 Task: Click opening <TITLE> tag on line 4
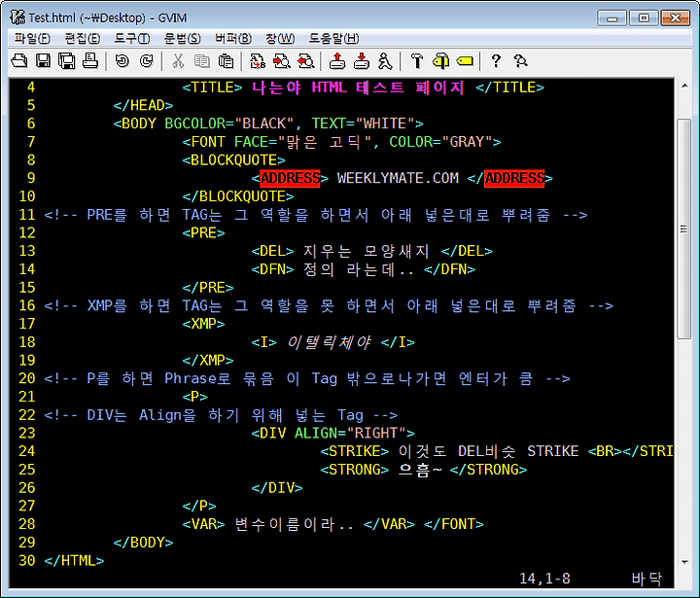[212, 88]
